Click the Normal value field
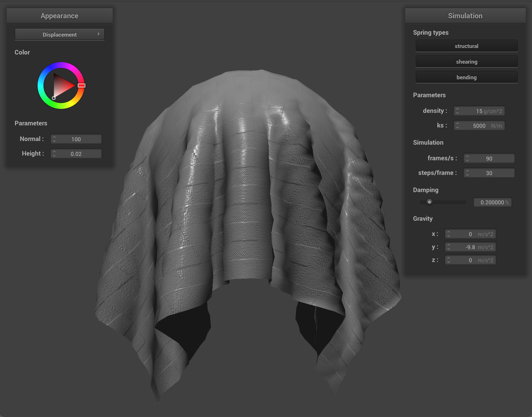This screenshot has height=417, width=532. (76, 139)
